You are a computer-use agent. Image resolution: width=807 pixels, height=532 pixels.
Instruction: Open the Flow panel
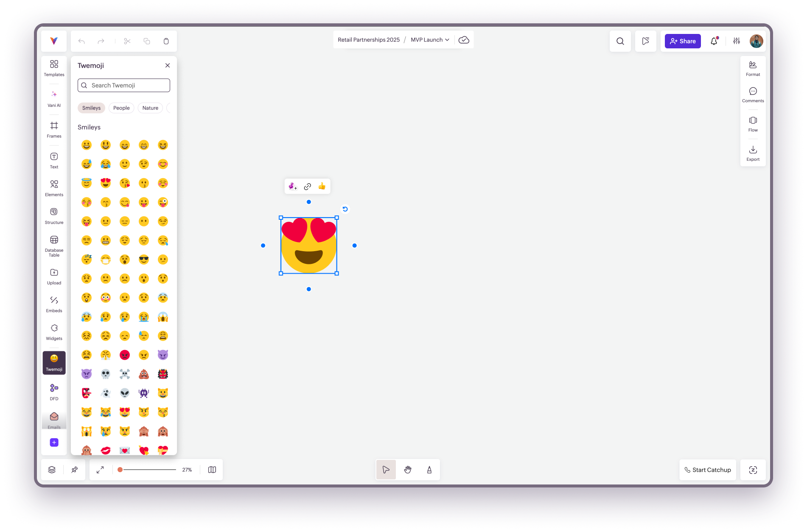coord(753,124)
